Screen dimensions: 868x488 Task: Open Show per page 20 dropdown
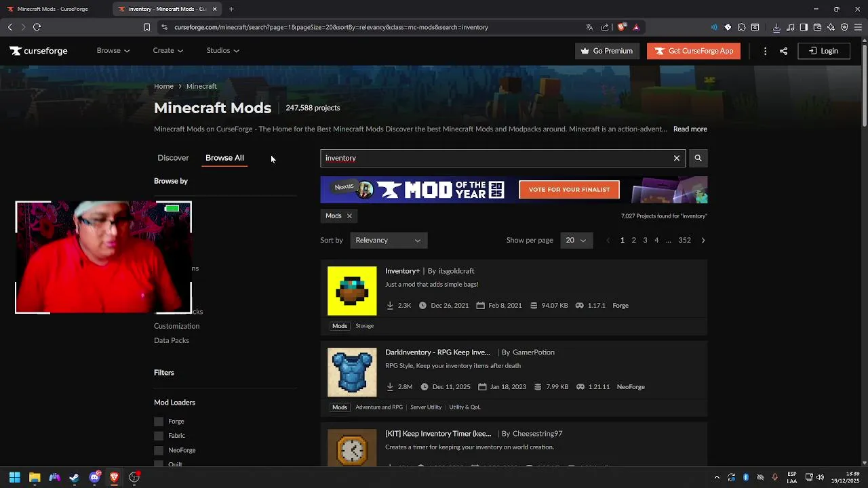point(576,240)
